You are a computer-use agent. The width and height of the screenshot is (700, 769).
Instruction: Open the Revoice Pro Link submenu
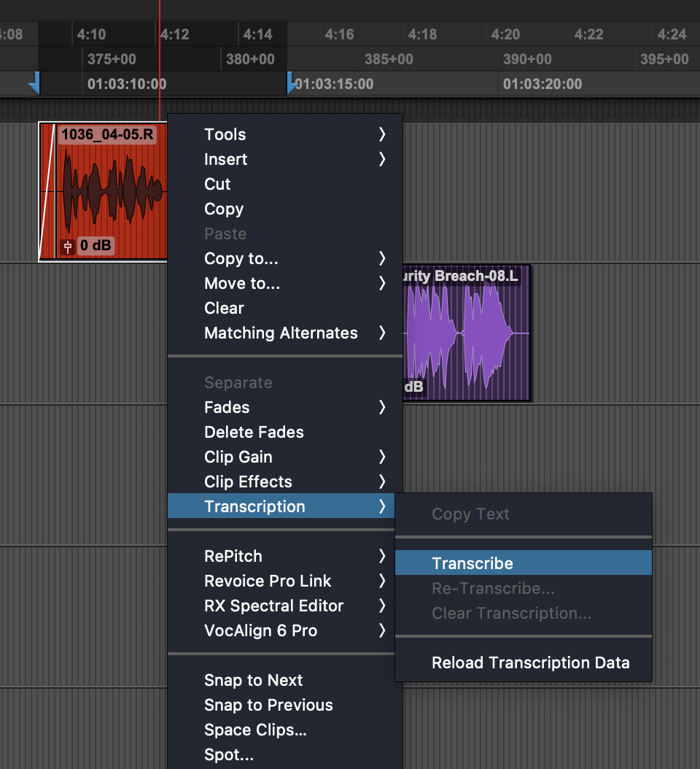point(281,581)
